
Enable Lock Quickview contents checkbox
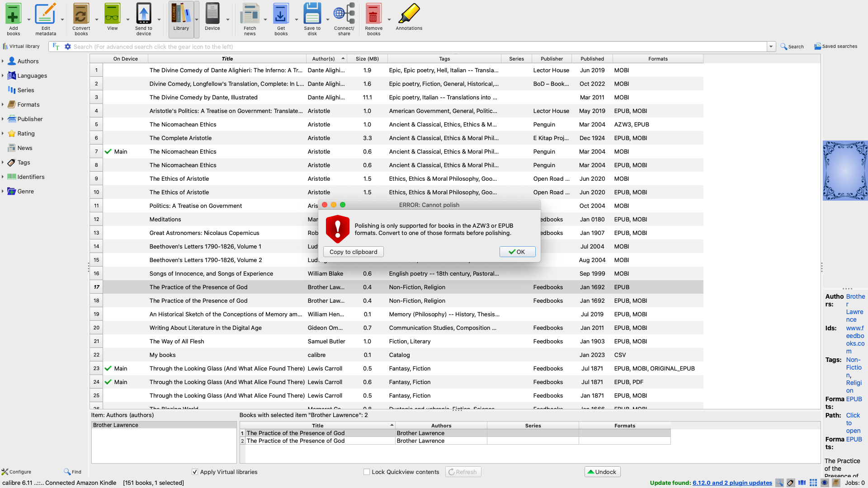(x=367, y=472)
